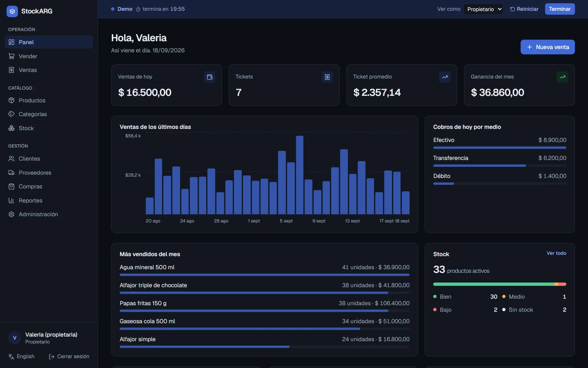Click the Bien stock legend entry
This screenshot has height=368, width=588.
pyautogui.click(x=465, y=297)
